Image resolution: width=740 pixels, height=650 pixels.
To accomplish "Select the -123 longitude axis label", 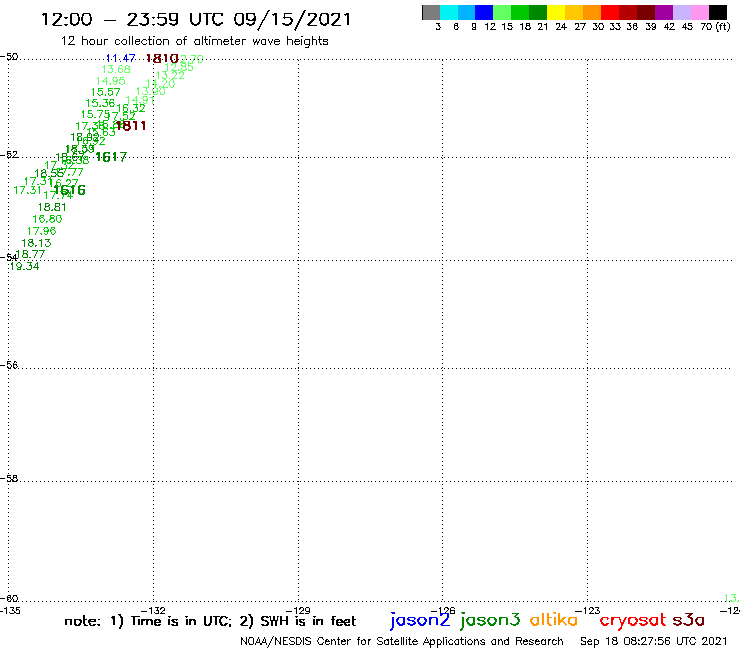I will click(588, 611).
